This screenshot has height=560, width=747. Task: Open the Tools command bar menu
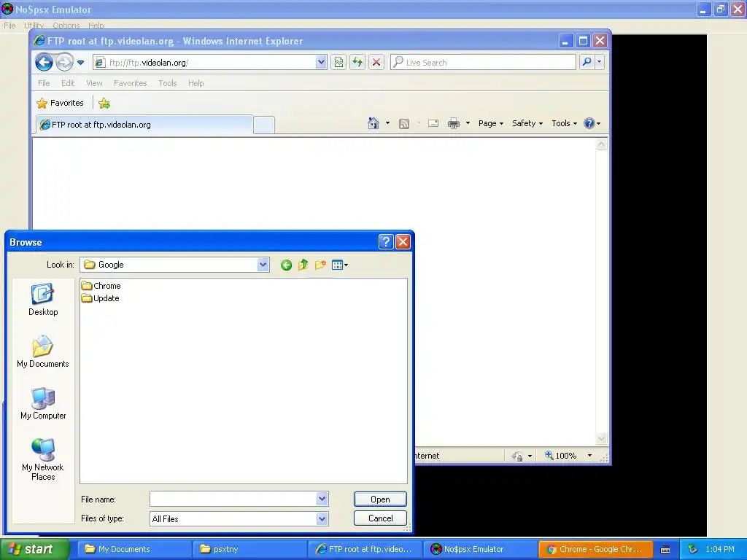[564, 123]
